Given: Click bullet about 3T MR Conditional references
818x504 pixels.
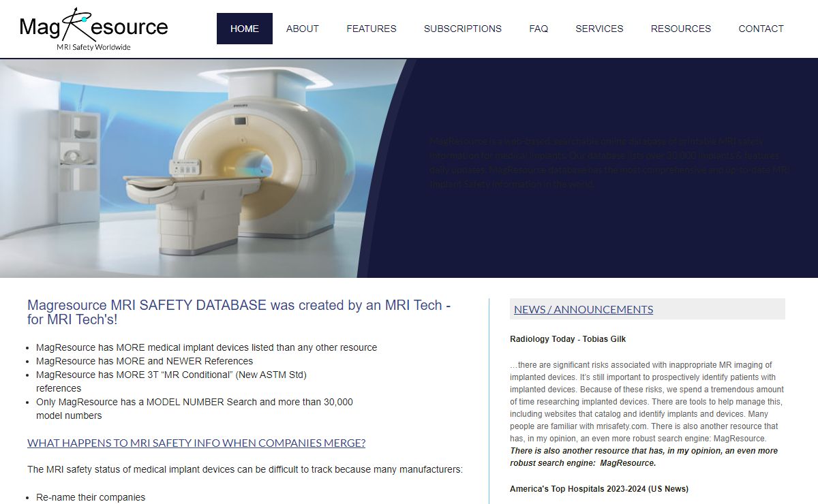Looking at the screenshot, I should point(171,381).
